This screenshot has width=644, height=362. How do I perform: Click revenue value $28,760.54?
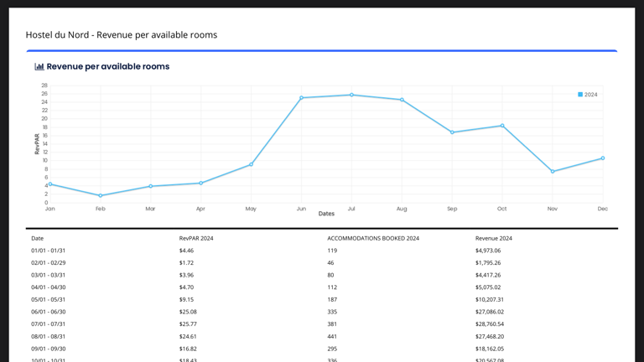click(490, 324)
